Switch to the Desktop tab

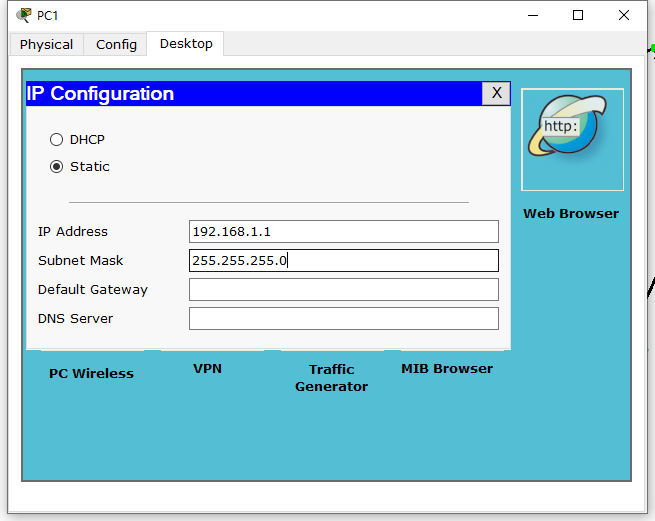click(x=186, y=43)
